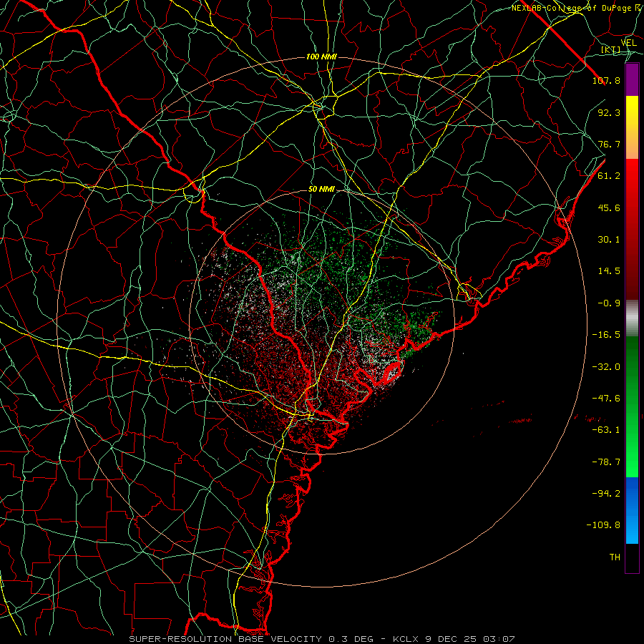
Task: Click the "30.1" scale value
Action: 609,240
